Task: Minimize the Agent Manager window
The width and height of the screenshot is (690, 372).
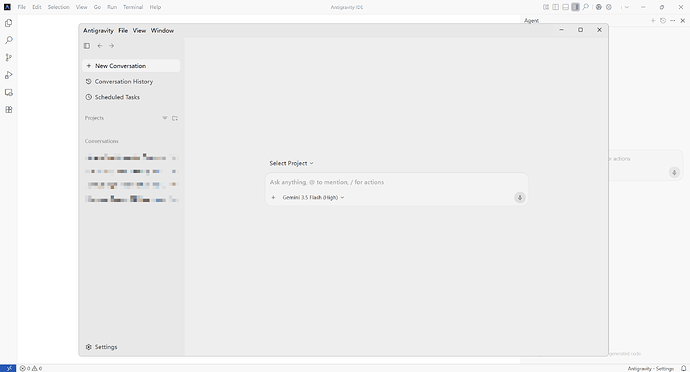Action: click(x=562, y=30)
